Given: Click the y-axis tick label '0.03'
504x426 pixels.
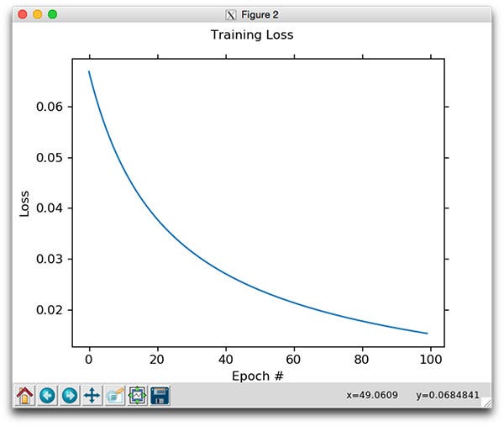Looking at the screenshot, I should coord(50,259).
